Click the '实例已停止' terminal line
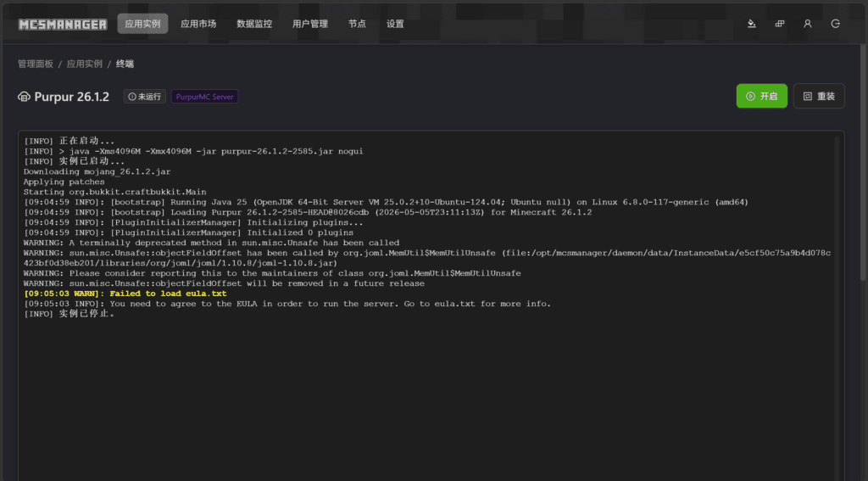The width and height of the screenshot is (868, 481). 70,314
